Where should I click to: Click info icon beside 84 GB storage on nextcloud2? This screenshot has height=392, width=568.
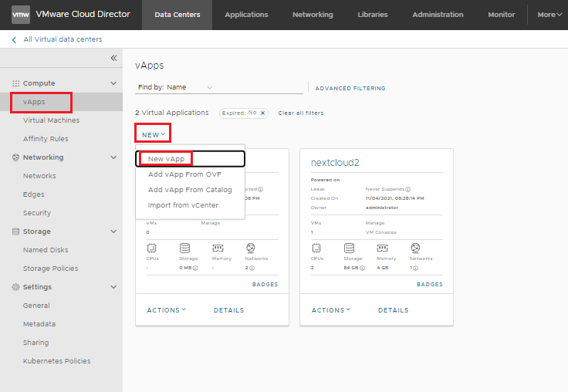[x=362, y=268]
